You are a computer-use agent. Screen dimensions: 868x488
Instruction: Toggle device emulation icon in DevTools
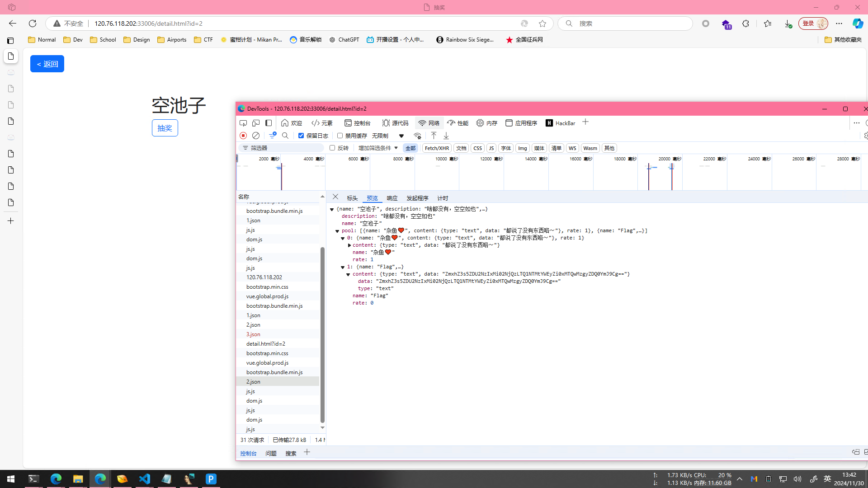click(x=256, y=123)
